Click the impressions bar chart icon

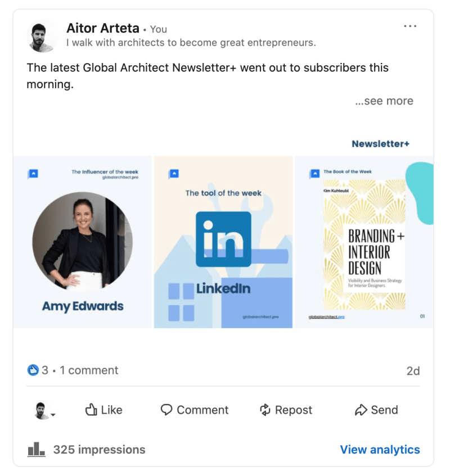point(36,449)
